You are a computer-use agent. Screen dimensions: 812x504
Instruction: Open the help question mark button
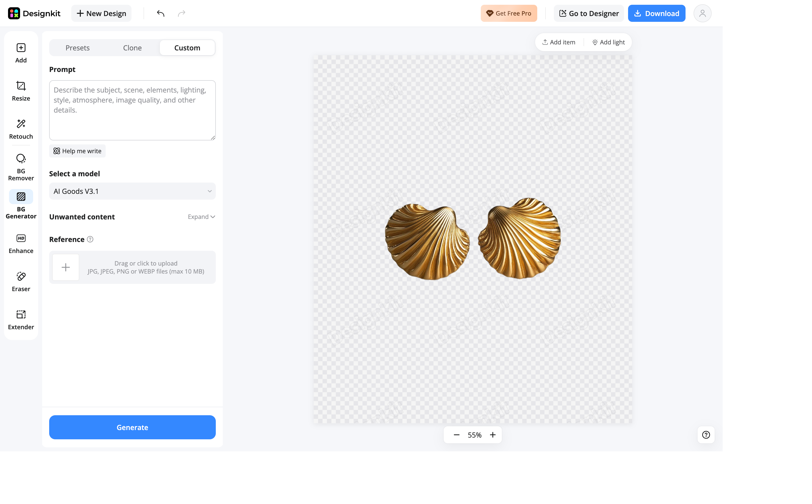706,435
